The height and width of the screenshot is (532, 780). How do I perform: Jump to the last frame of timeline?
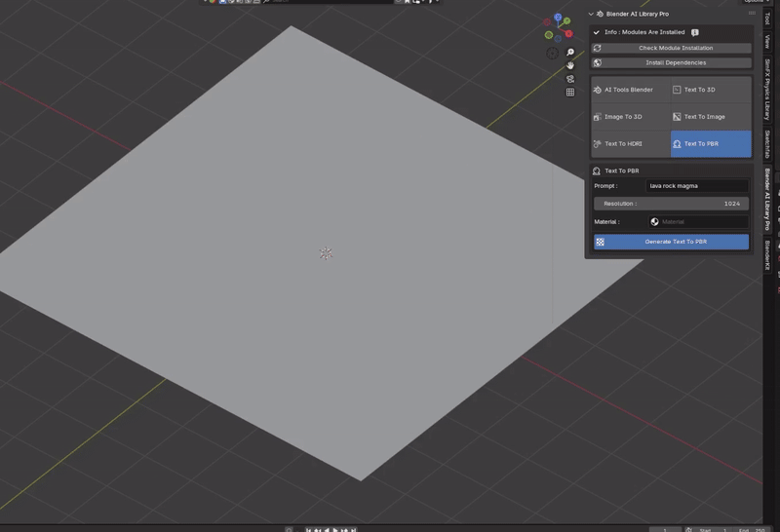click(354, 530)
